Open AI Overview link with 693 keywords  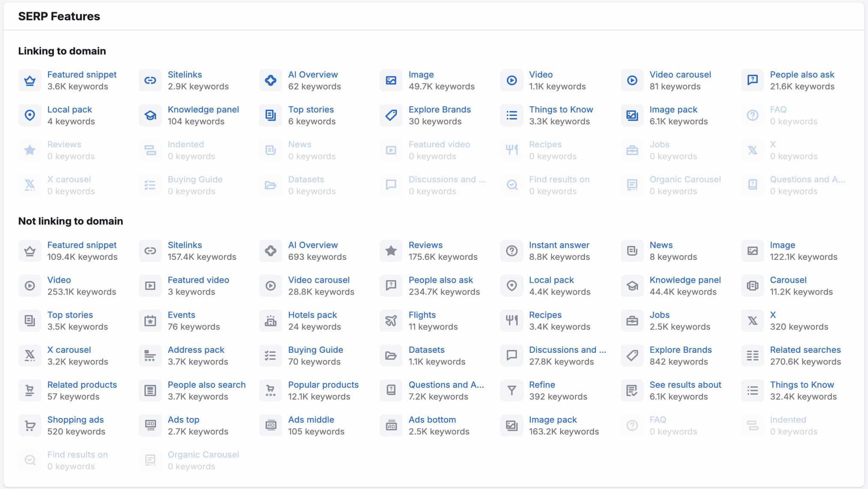313,245
